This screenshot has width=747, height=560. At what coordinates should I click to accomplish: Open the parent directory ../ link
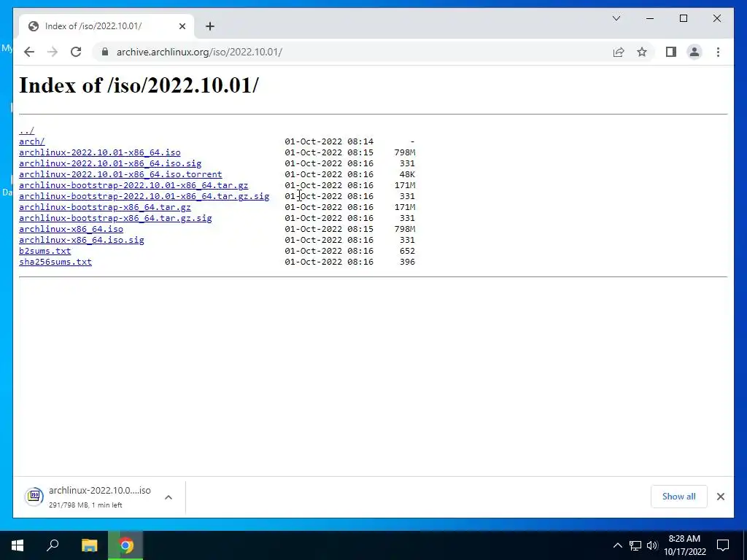[27, 131]
